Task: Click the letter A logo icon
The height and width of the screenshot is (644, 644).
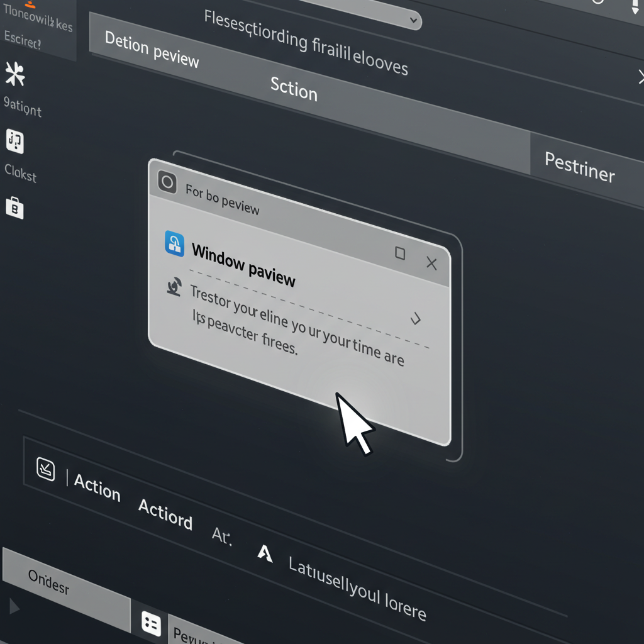Action: click(x=265, y=553)
